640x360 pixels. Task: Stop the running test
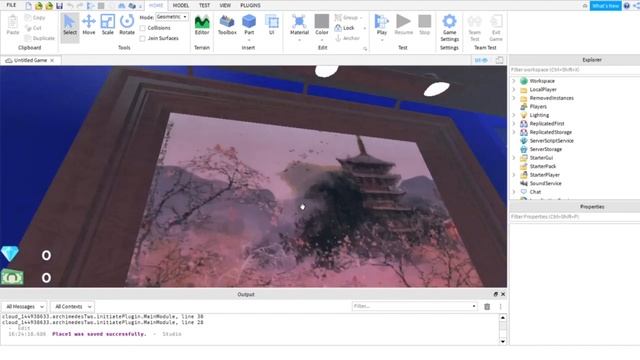coord(424,25)
